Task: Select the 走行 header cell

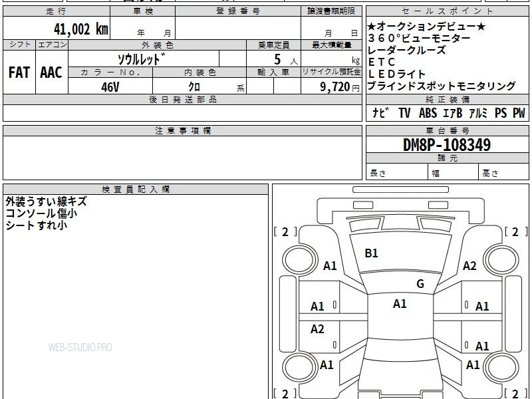Action: click(57, 11)
